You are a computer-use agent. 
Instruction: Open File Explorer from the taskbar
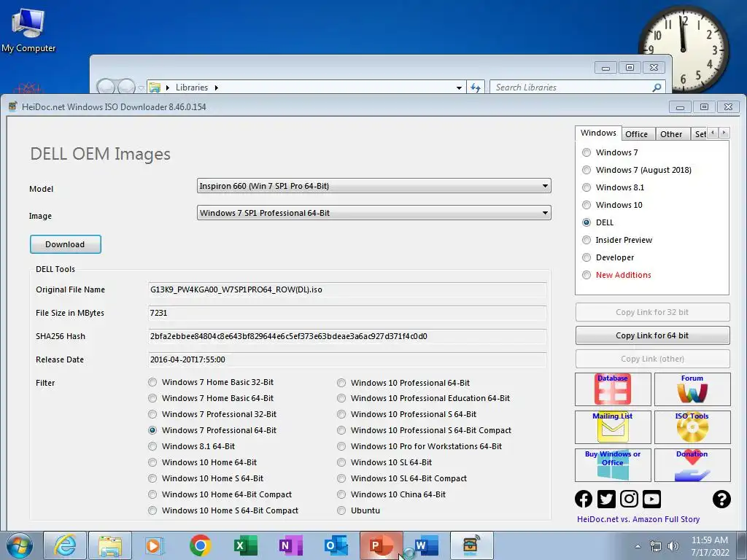(110, 545)
